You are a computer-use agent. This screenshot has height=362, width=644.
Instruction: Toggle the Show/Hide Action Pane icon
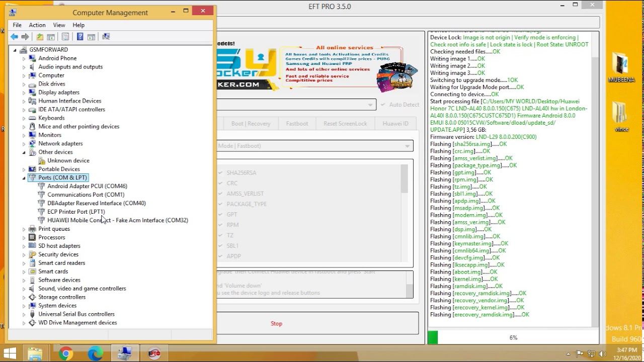91,37
